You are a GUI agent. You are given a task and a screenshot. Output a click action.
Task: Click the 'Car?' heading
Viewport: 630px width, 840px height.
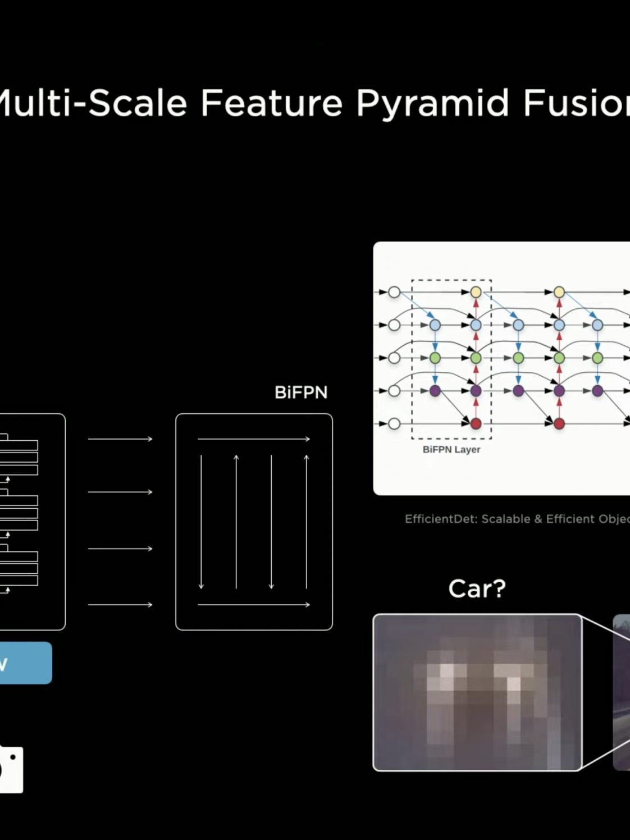[477, 588]
